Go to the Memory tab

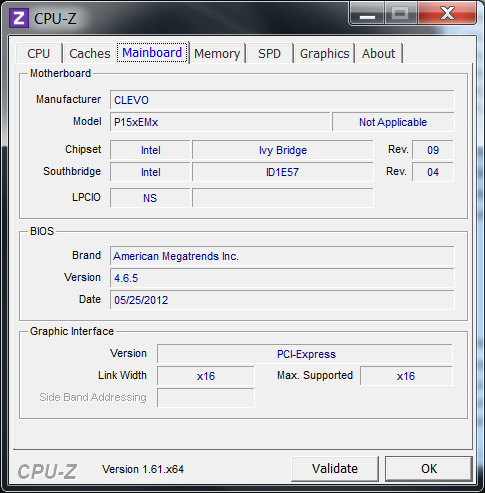(x=217, y=53)
